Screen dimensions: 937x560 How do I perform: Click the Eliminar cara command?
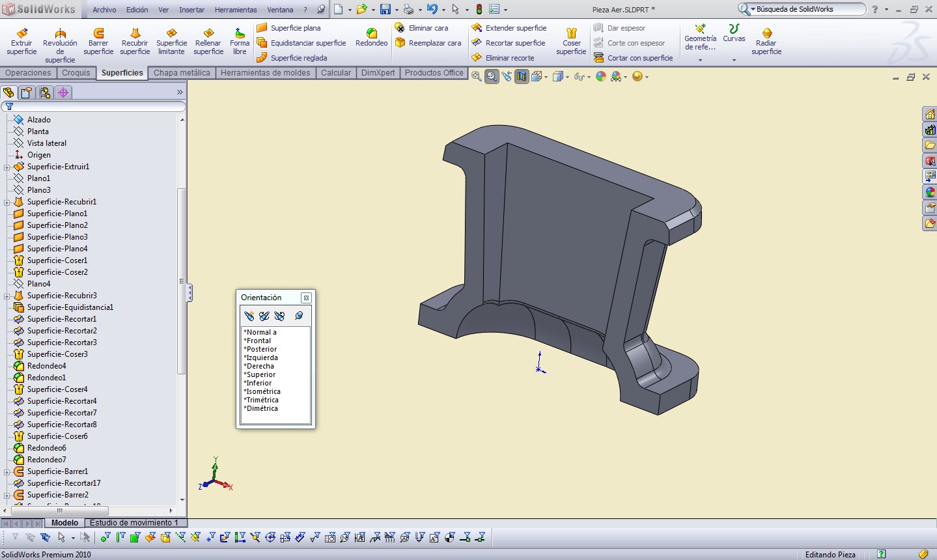(421, 28)
